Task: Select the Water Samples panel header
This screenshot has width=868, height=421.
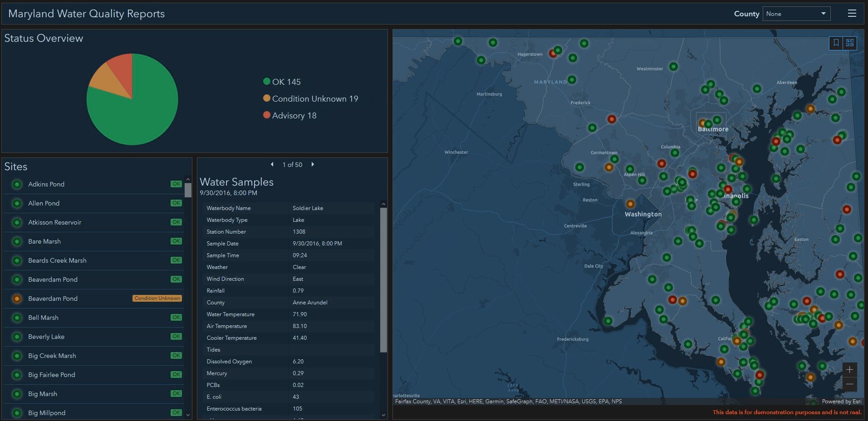Action: coord(236,182)
